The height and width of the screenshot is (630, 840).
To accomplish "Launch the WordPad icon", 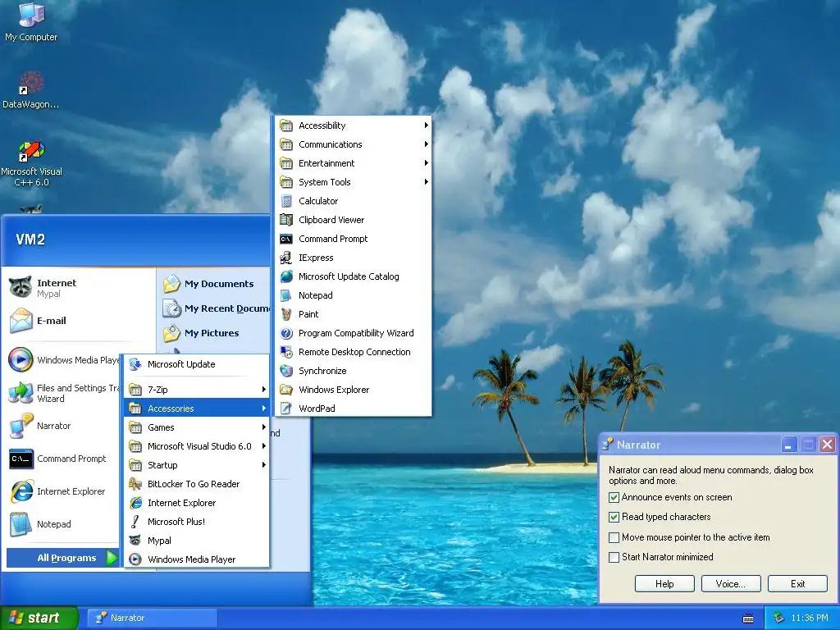I will pyautogui.click(x=286, y=409).
